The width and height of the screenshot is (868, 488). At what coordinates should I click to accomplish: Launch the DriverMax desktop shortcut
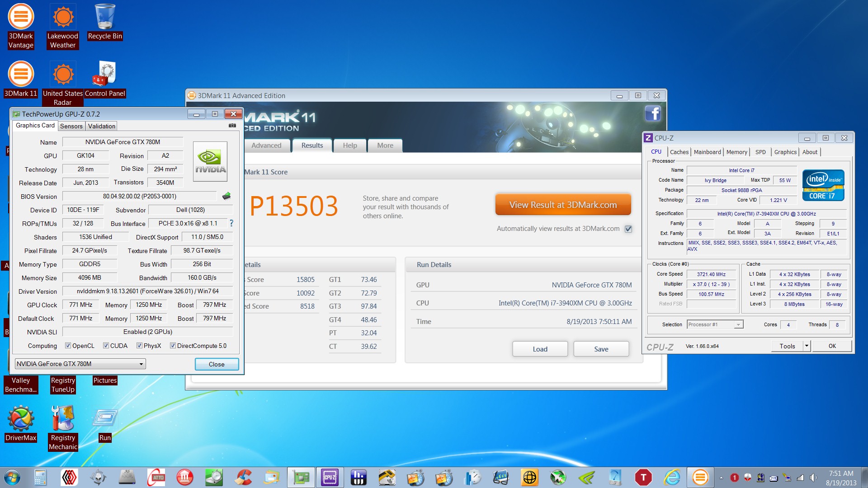pyautogui.click(x=21, y=424)
